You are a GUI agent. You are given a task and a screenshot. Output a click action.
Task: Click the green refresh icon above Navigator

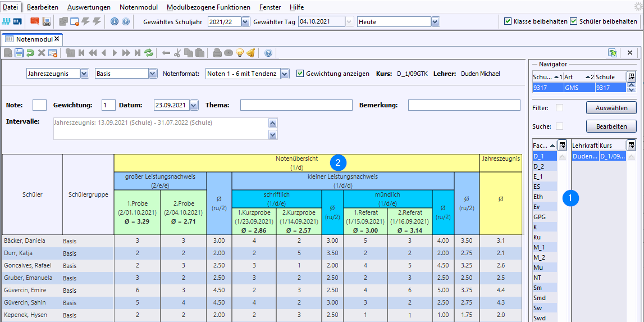pyautogui.click(x=613, y=53)
